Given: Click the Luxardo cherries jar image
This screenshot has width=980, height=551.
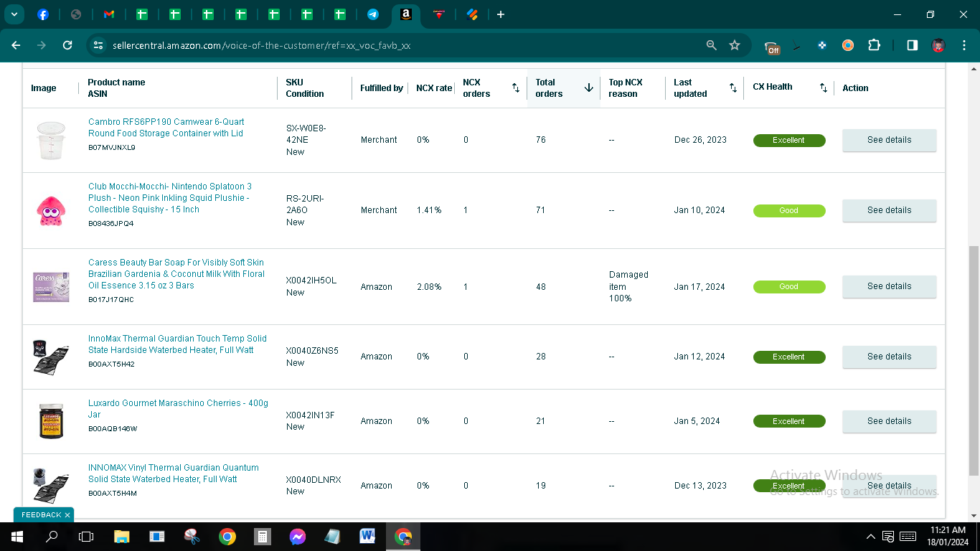Looking at the screenshot, I should (x=51, y=421).
